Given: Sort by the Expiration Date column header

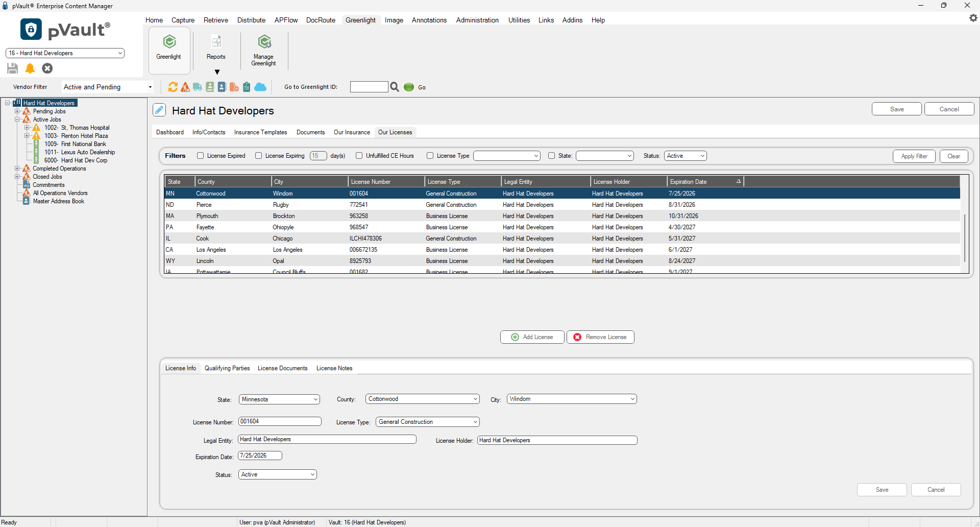Looking at the screenshot, I should [705, 182].
